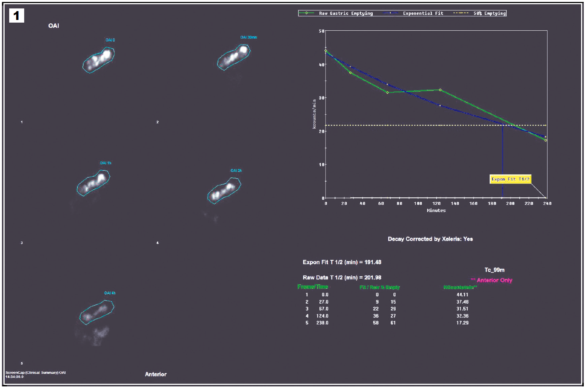Image resolution: width=588 pixels, height=391 pixels.
Task: Click the yellow Expon Fit T1/2 label
Action: click(510, 179)
